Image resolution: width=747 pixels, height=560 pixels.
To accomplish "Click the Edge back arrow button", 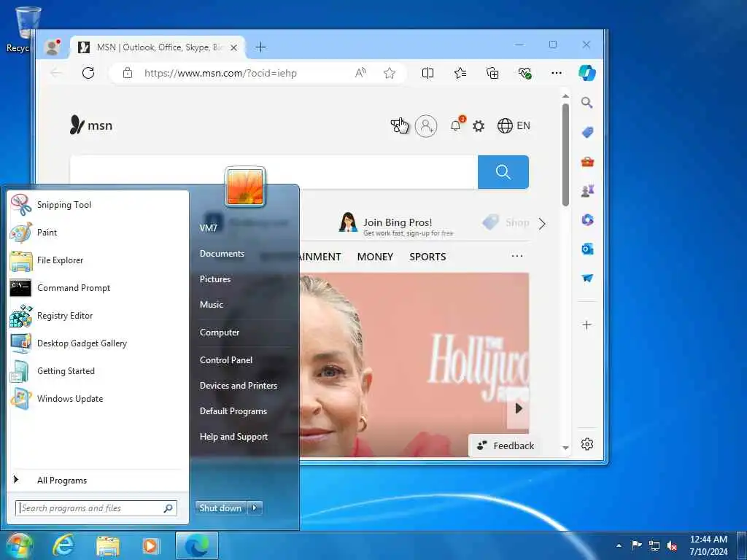I will click(x=56, y=73).
